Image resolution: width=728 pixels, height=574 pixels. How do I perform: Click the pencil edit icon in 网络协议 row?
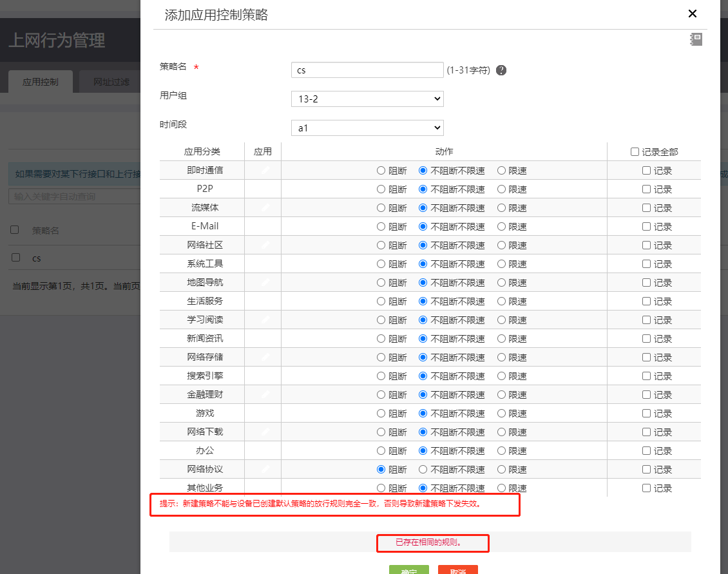pyautogui.click(x=265, y=469)
